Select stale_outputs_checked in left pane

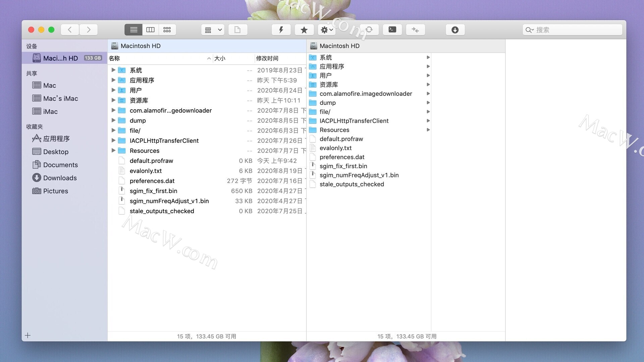tap(207, 211)
